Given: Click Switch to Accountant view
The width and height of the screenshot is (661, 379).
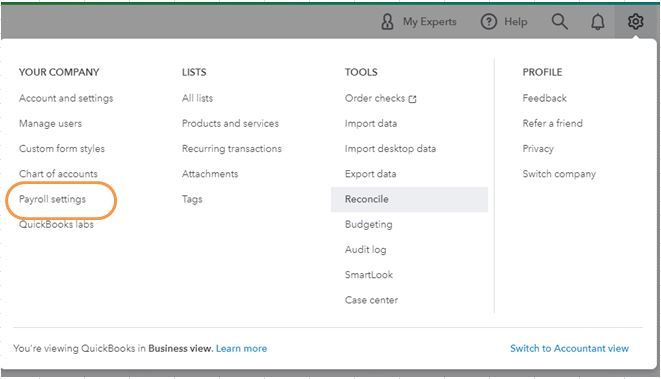Looking at the screenshot, I should point(569,349).
